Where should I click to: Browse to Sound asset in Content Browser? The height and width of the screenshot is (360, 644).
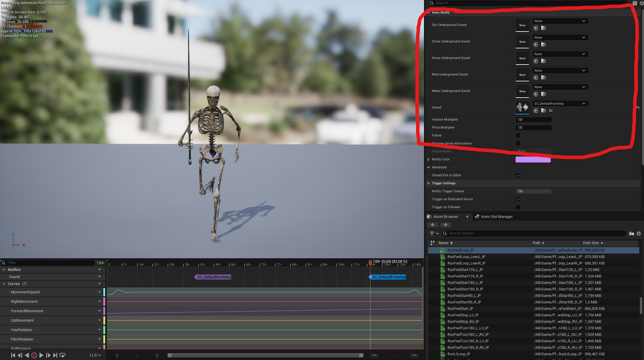pos(544,111)
